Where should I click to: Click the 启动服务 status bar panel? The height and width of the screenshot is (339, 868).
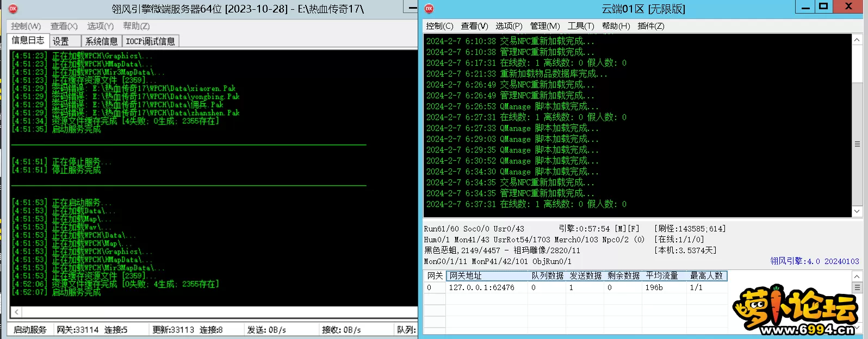click(x=30, y=330)
